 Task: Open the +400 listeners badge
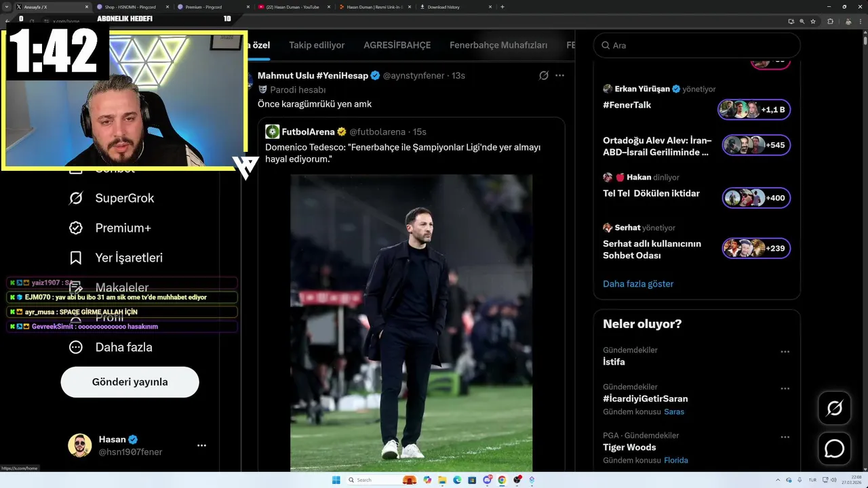point(756,198)
